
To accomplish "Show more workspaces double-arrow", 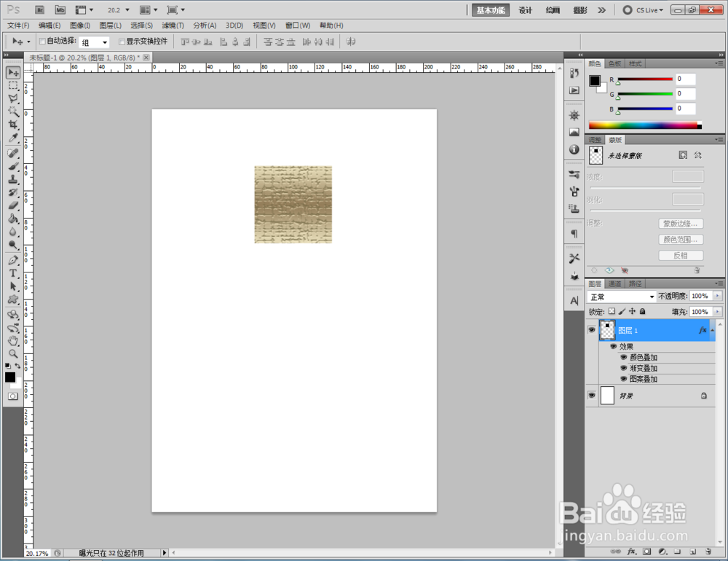I will tap(602, 10).
